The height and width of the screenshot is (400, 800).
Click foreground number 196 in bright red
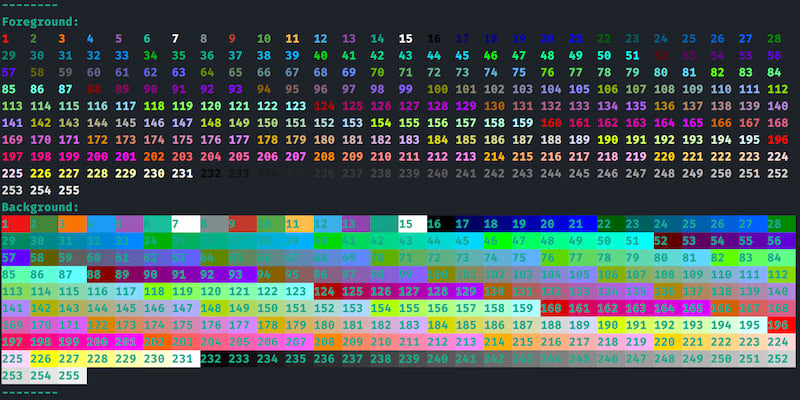778,140
